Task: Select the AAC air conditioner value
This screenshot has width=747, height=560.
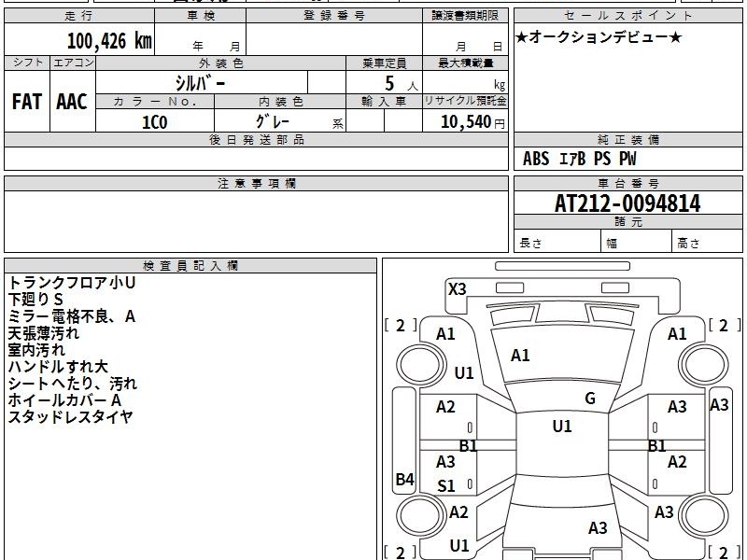Action: [72, 102]
